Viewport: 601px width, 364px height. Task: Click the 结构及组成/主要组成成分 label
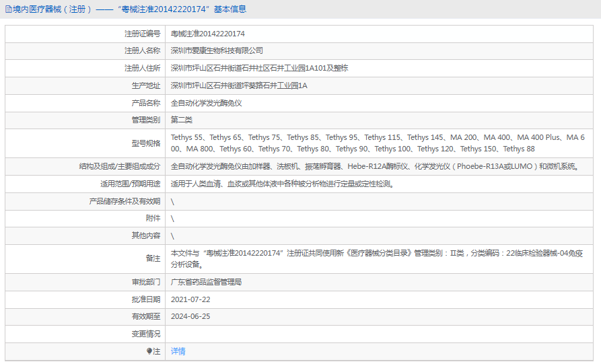tap(120, 166)
